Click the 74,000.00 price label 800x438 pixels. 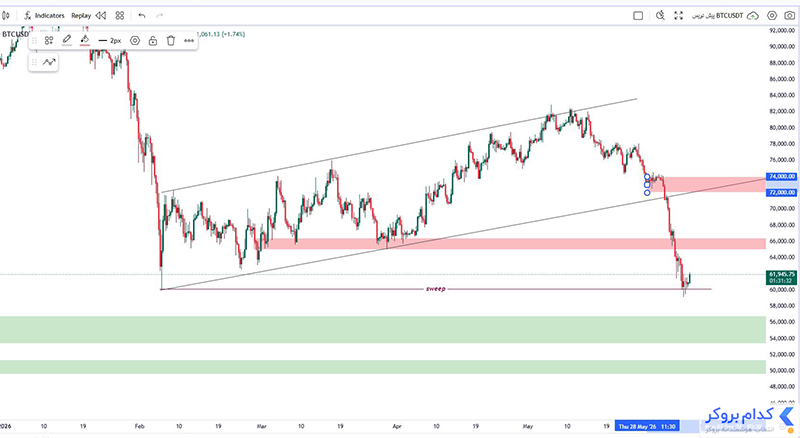(x=781, y=177)
